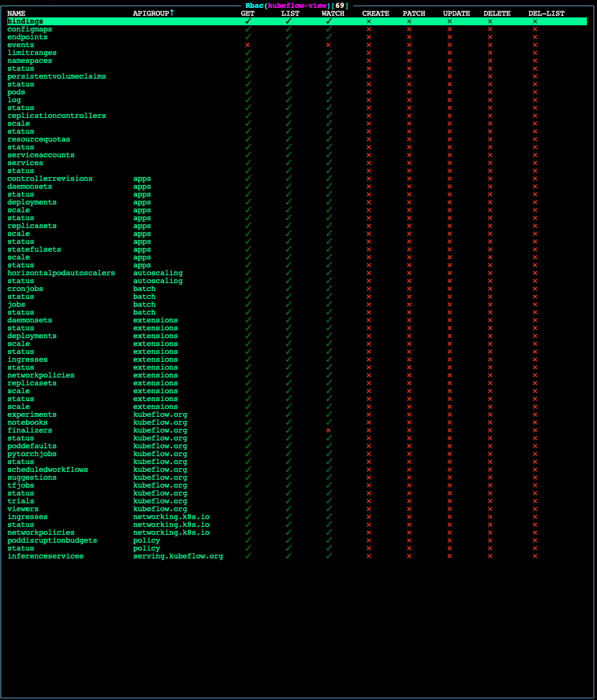Click the PATCH column header
This screenshot has height=700, width=597.
(414, 13)
